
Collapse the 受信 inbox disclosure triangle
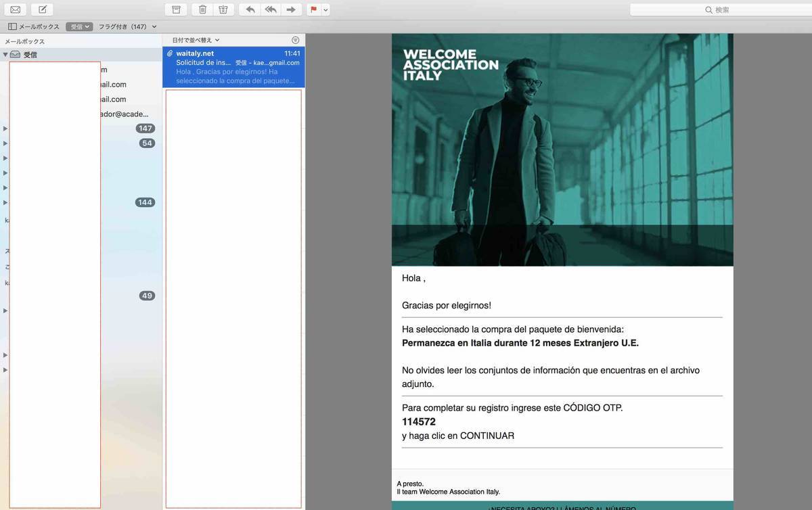pos(5,55)
